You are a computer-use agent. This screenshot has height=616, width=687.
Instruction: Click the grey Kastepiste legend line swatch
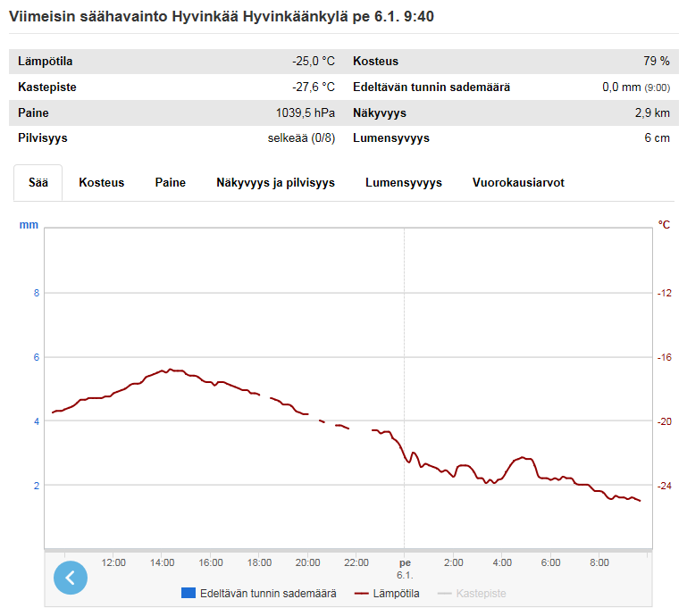pyautogui.click(x=445, y=594)
